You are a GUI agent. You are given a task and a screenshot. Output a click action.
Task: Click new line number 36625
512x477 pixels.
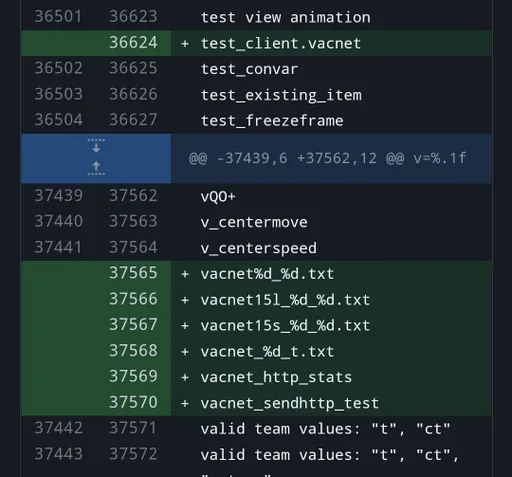(133, 68)
